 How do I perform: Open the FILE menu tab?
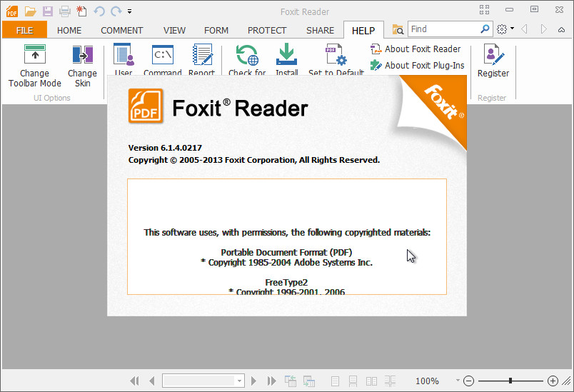click(24, 30)
